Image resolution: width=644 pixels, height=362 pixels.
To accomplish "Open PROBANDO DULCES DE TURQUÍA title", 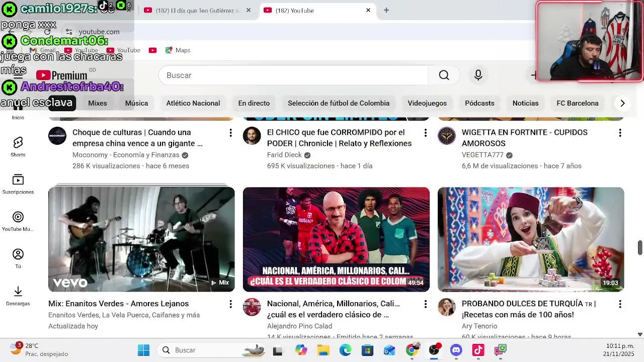I will tap(529, 309).
